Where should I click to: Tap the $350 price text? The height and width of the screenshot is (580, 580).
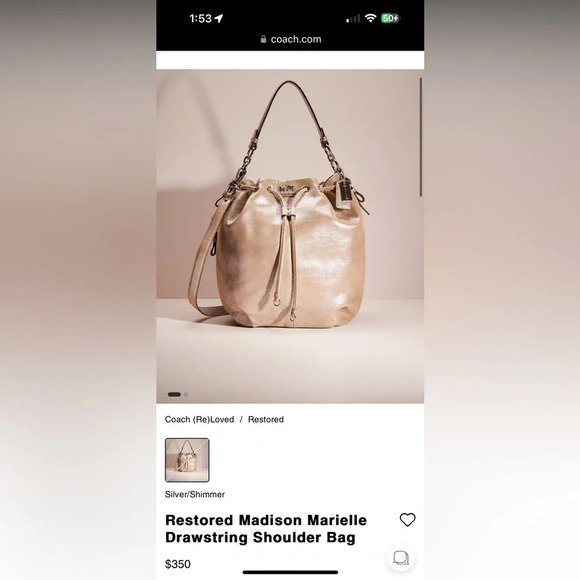(x=178, y=564)
